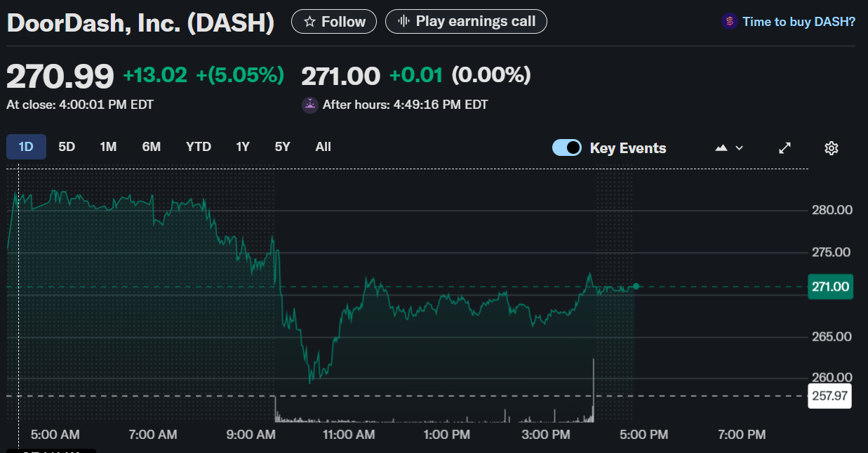
Task: Click the After hours timestamp text
Action: pos(405,105)
